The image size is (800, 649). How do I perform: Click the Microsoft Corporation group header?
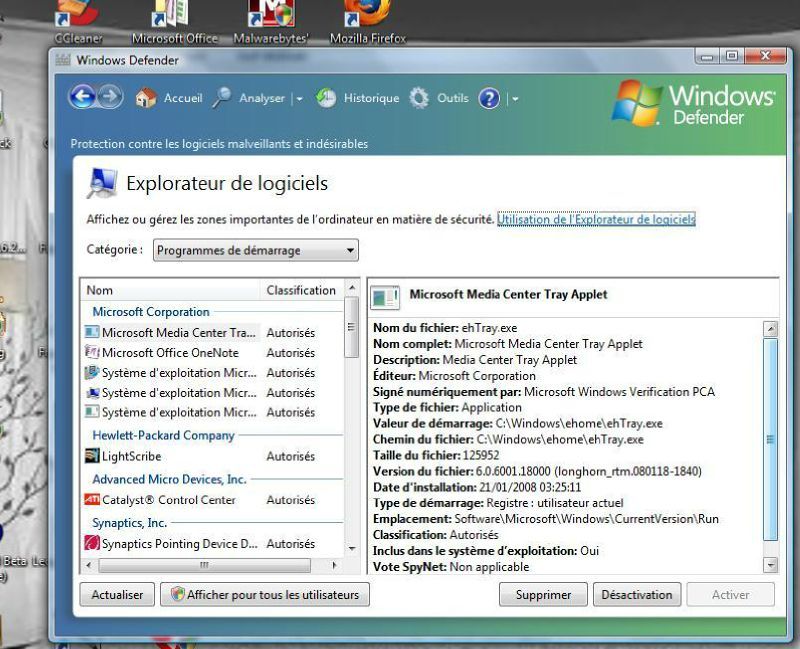tap(151, 311)
